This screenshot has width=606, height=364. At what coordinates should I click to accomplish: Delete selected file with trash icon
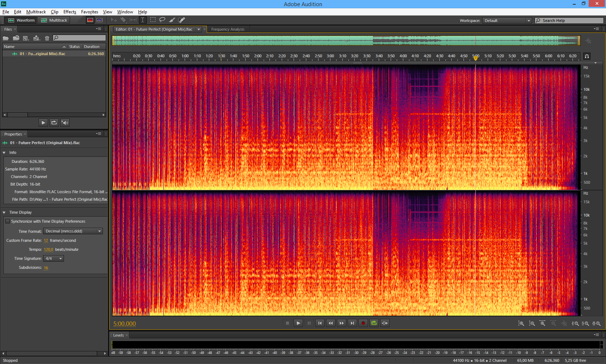click(47, 38)
